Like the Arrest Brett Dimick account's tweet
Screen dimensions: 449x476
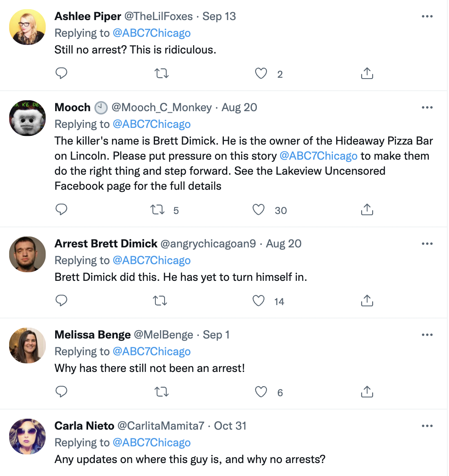pos(259,301)
